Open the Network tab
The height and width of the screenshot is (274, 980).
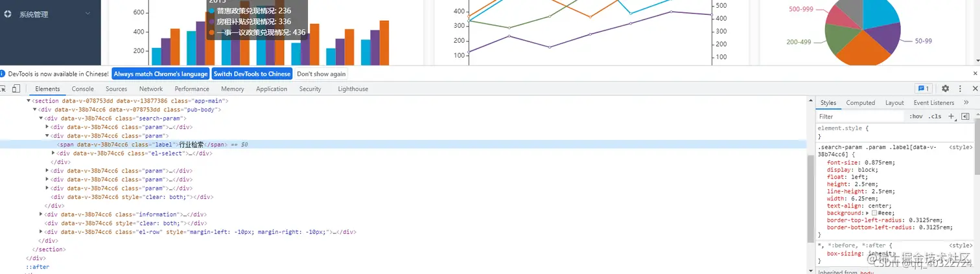click(151, 89)
